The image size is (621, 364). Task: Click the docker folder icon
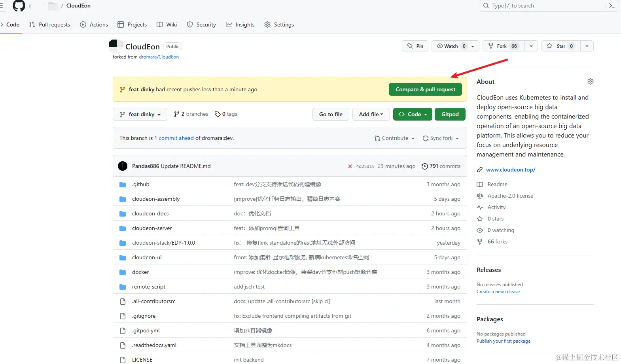[x=123, y=272]
